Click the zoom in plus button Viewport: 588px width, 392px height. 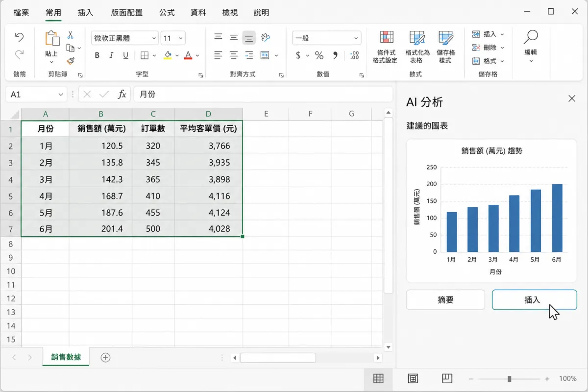tap(547, 379)
